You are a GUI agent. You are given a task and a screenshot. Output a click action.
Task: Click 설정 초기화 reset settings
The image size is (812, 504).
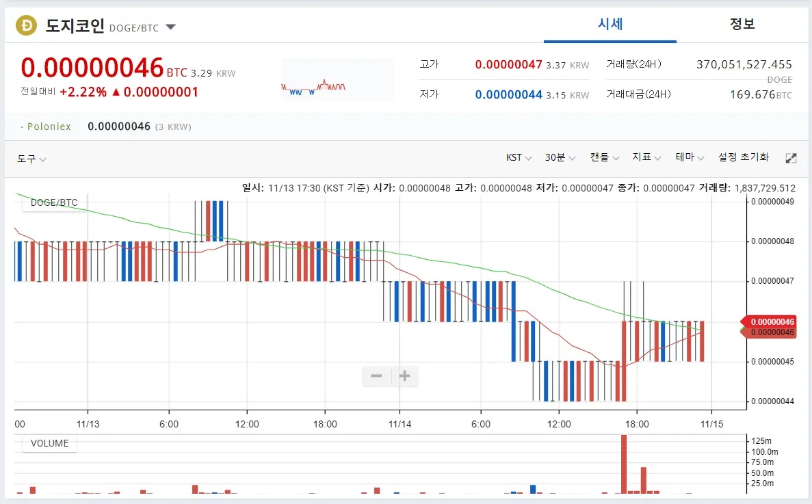(x=743, y=157)
